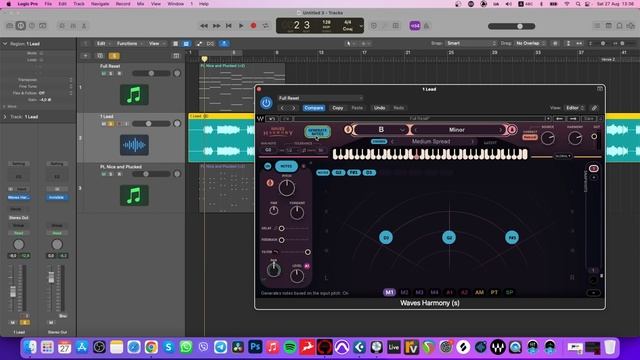Image resolution: width=640 pixels, height=360 pixels.
Task: Click the Go to Beginning transport button
Action: pyautogui.click(x=229, y=26)
